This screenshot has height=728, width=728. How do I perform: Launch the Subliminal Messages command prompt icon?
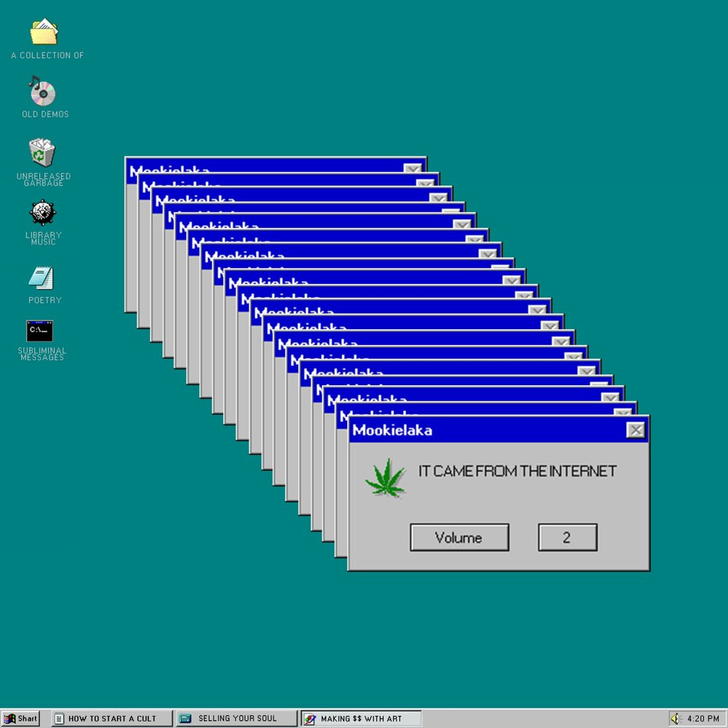click(40, 331)
